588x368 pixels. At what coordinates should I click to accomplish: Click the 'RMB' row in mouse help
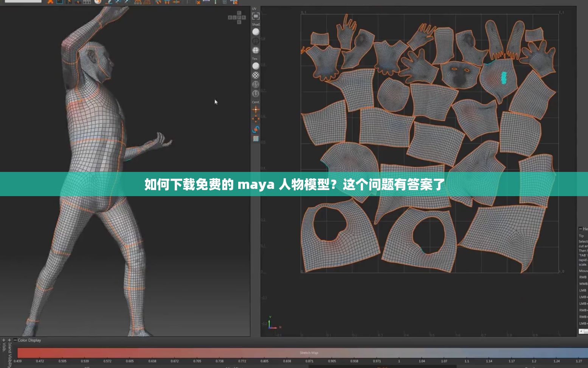[583, 277]
